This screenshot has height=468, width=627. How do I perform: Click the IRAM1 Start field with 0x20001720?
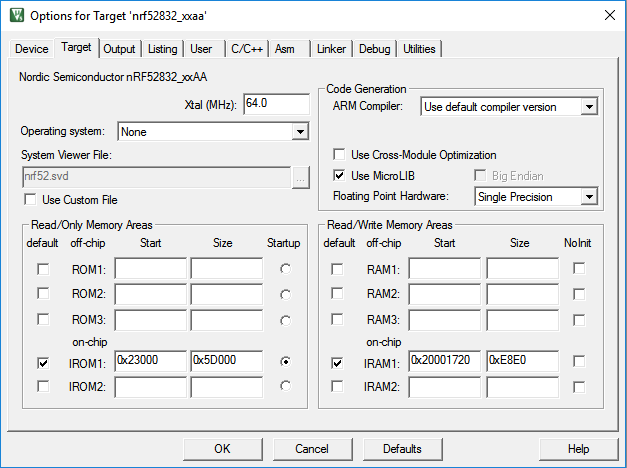445,361
